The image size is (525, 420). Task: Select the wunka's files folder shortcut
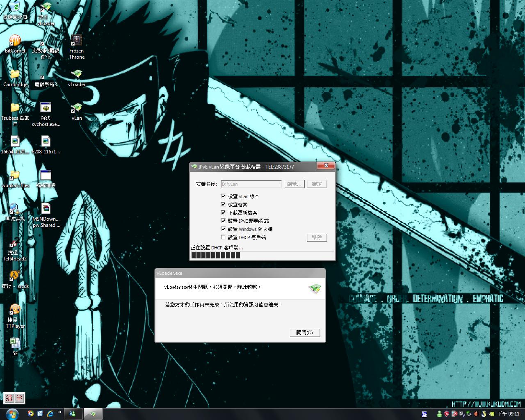pos(15,179)
